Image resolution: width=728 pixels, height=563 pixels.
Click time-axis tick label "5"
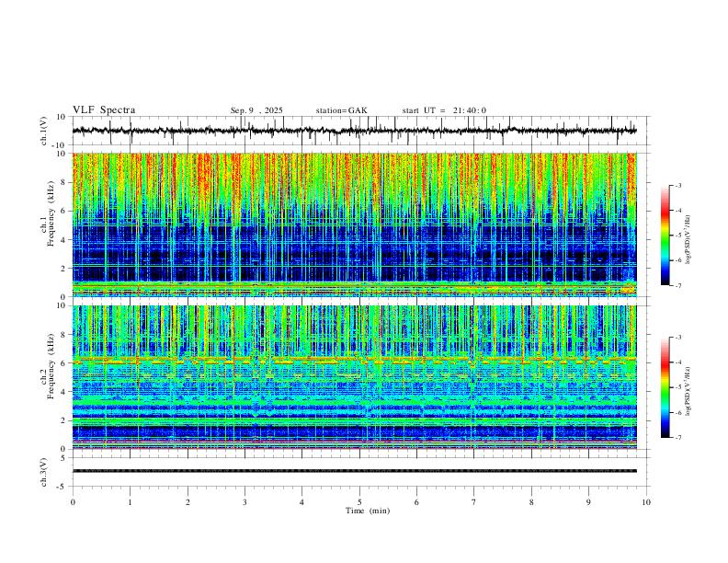(x=359, y=502)
